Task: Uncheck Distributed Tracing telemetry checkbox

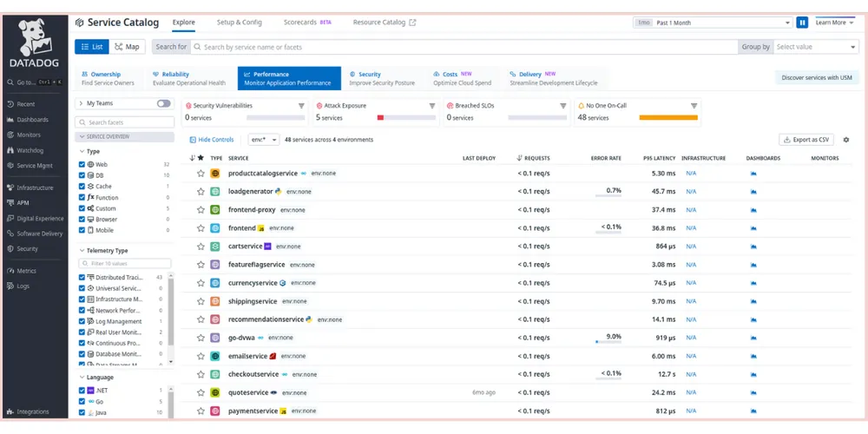Action: coord(82,278)
